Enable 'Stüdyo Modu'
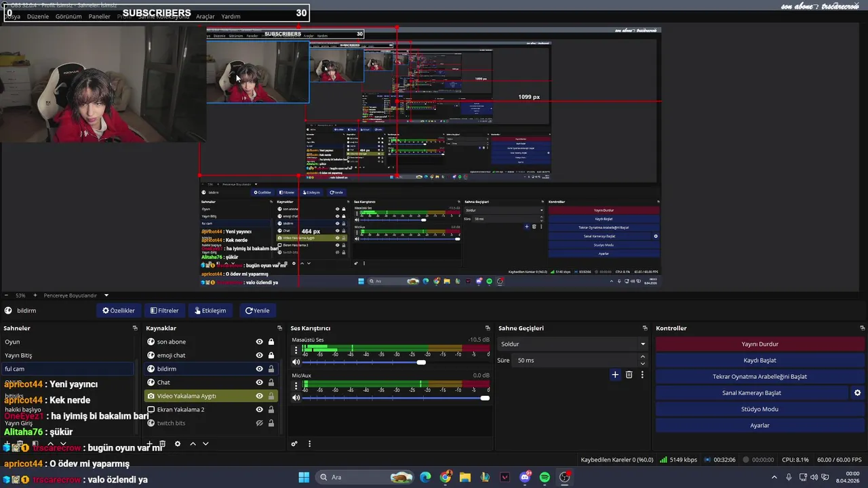Viewport: 868px width, 488px height. tap(759, 409)
